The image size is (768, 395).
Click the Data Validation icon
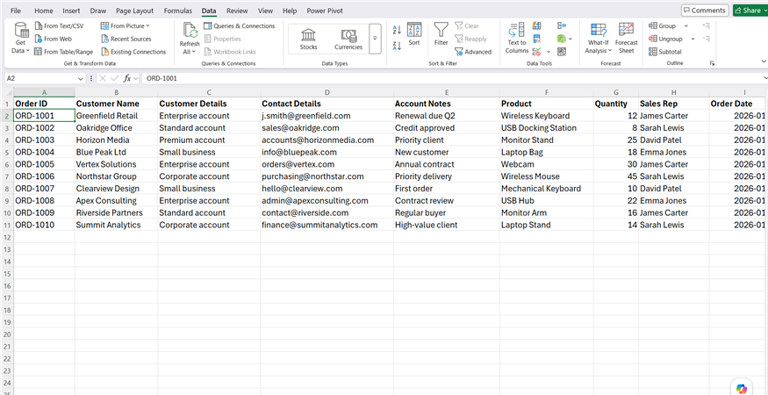(x=537, y=51)
